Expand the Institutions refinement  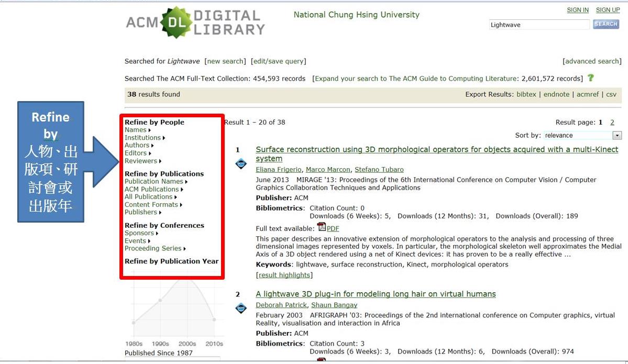point(145,137)
